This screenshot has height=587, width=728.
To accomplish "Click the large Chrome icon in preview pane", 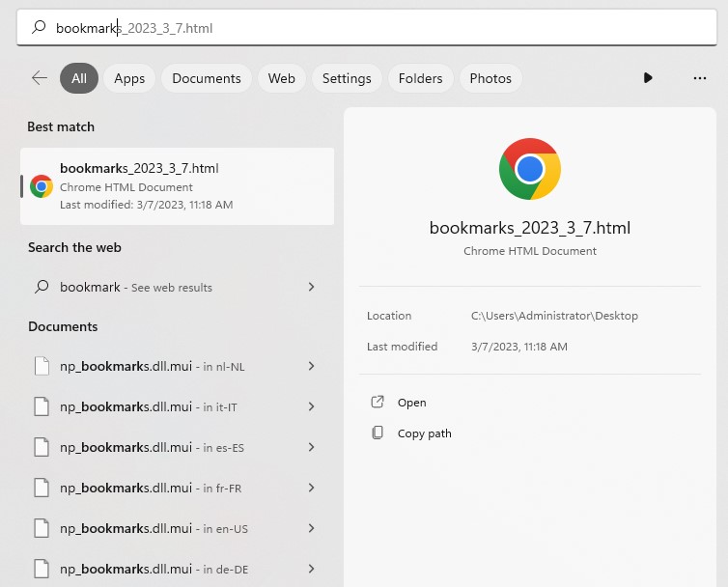I will pos(530,169).
